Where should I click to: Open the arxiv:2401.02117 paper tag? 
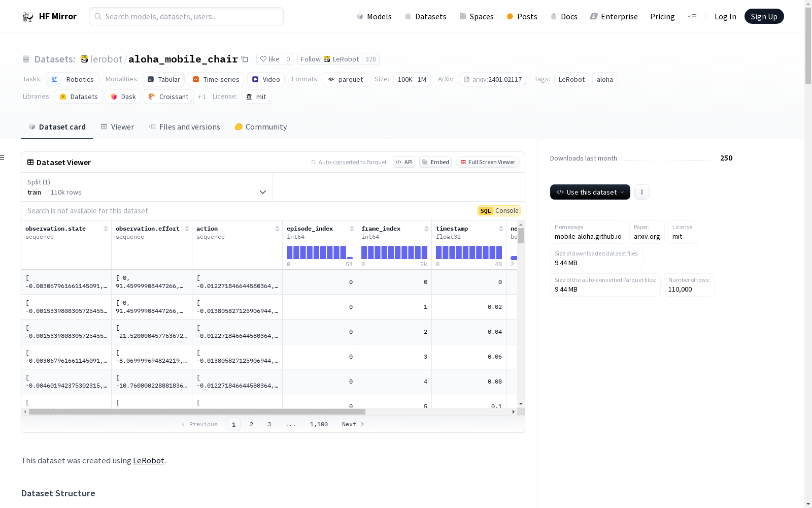pos(493,79)
